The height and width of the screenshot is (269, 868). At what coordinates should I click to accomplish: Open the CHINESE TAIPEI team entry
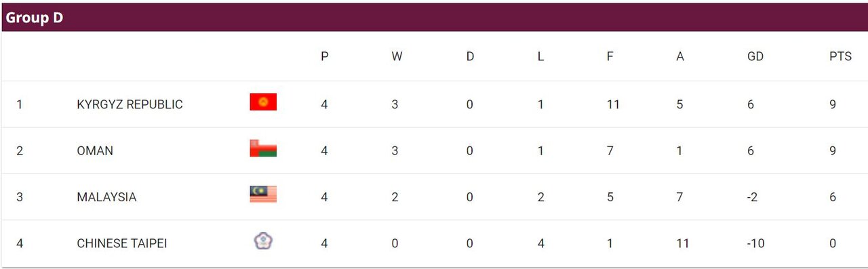click(122, 243)
